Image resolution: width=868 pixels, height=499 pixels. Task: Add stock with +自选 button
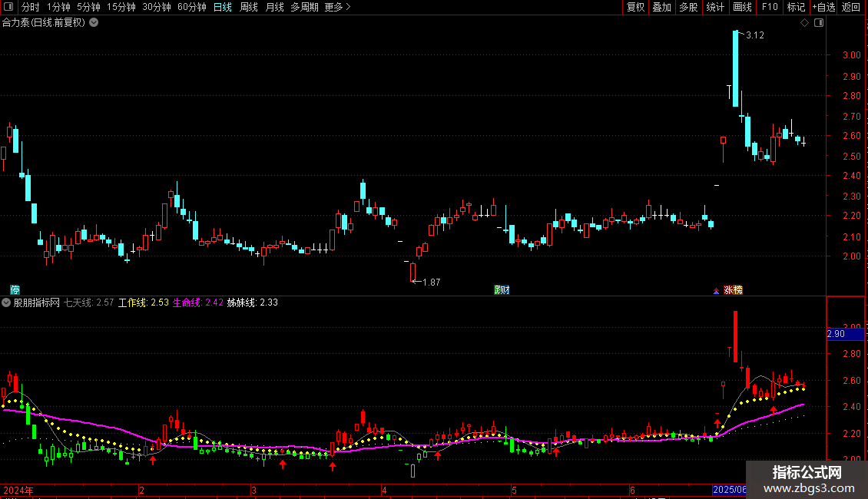coord(823,7)
